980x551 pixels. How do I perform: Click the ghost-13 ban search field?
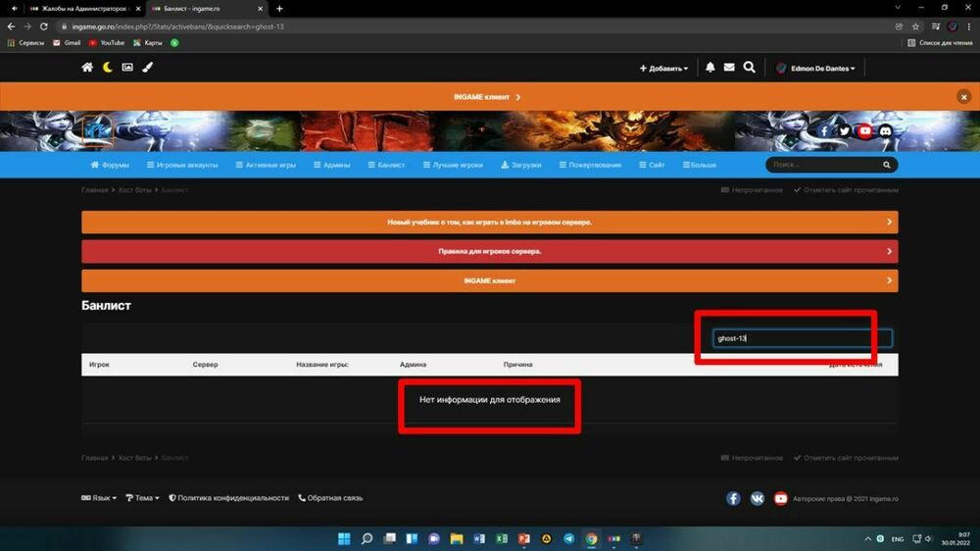802,338
